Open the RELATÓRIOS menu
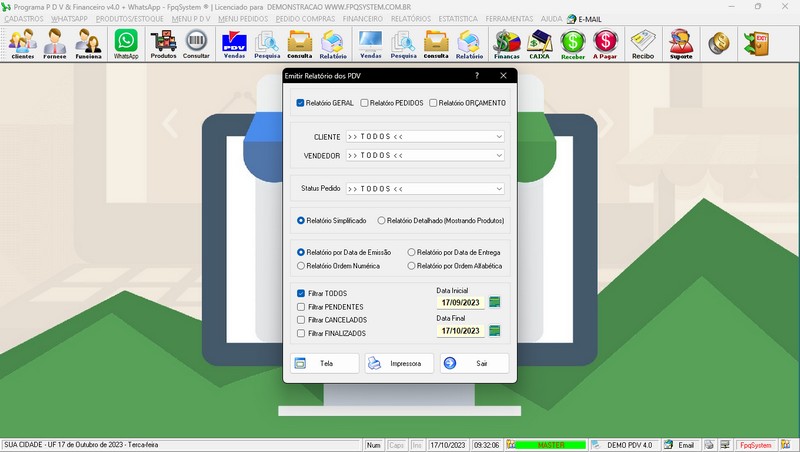Screen dimensions: 800x452 pos(412,19)
